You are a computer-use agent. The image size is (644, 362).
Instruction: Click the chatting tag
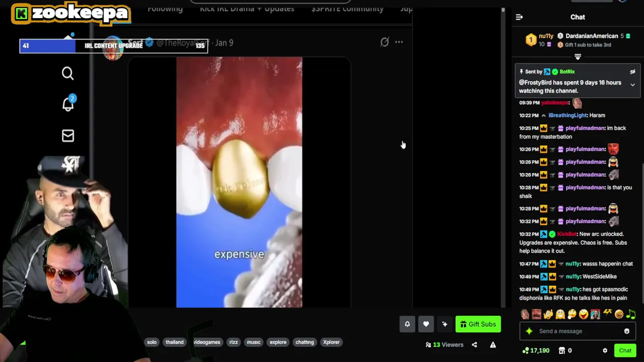point(304,342)
